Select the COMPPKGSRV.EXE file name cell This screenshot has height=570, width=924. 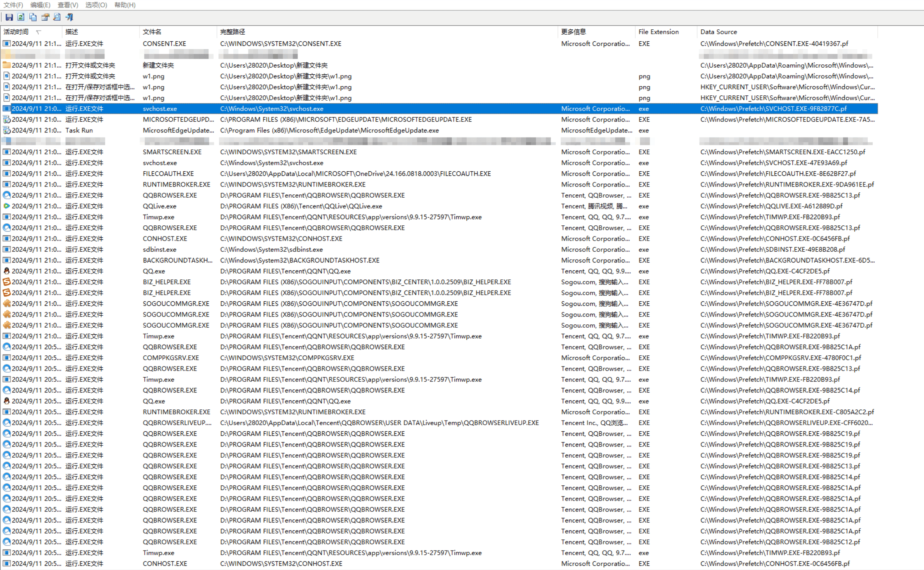170,357
